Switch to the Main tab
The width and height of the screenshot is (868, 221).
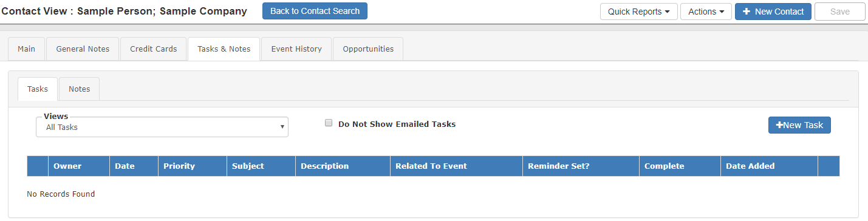26,49
